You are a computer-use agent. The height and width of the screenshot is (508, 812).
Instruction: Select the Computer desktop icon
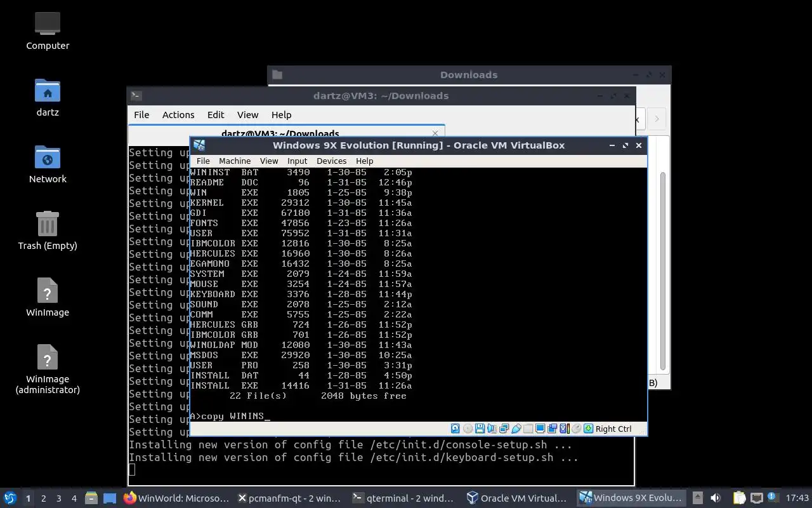click(x=48, y=30)
